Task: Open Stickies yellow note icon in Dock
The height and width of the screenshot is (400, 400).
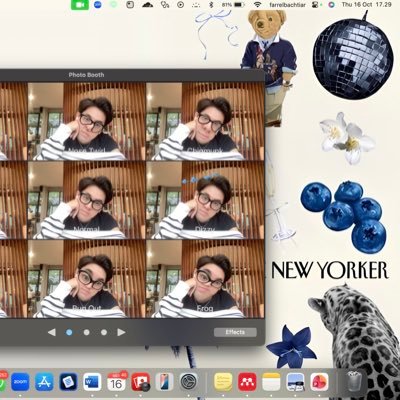Action: click(x=223, y=382)
